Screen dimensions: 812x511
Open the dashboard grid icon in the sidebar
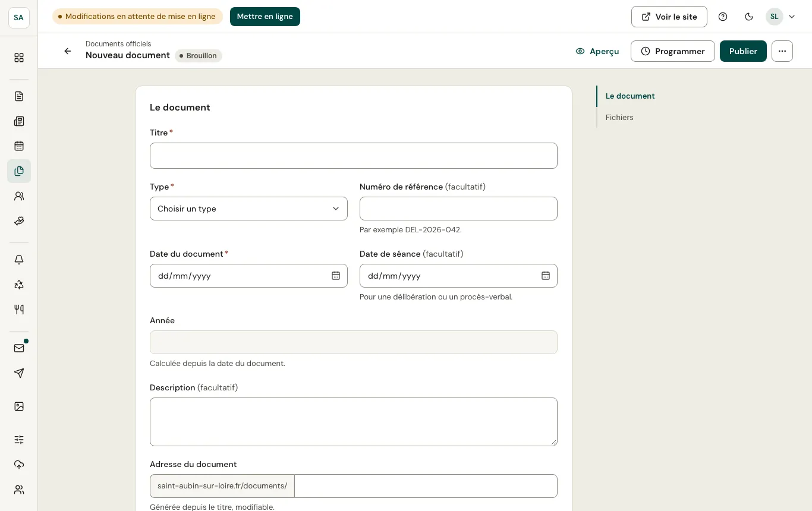(x=19, y=58)
